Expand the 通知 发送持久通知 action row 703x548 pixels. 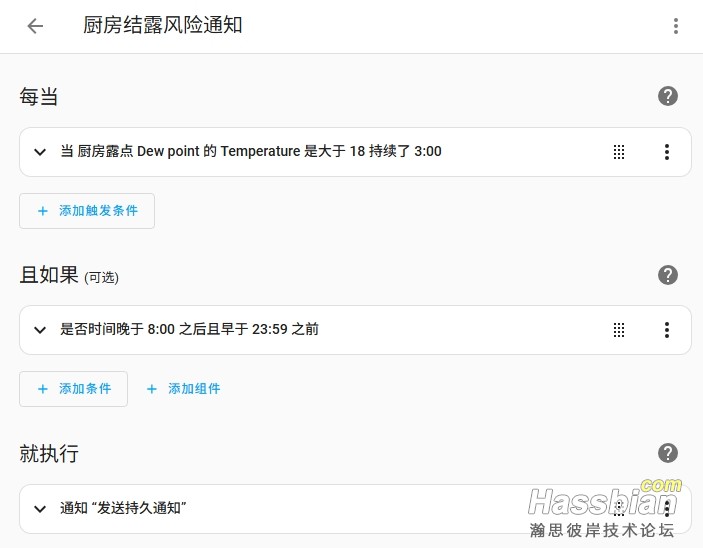pyautogui.click(x=40, y=509)
